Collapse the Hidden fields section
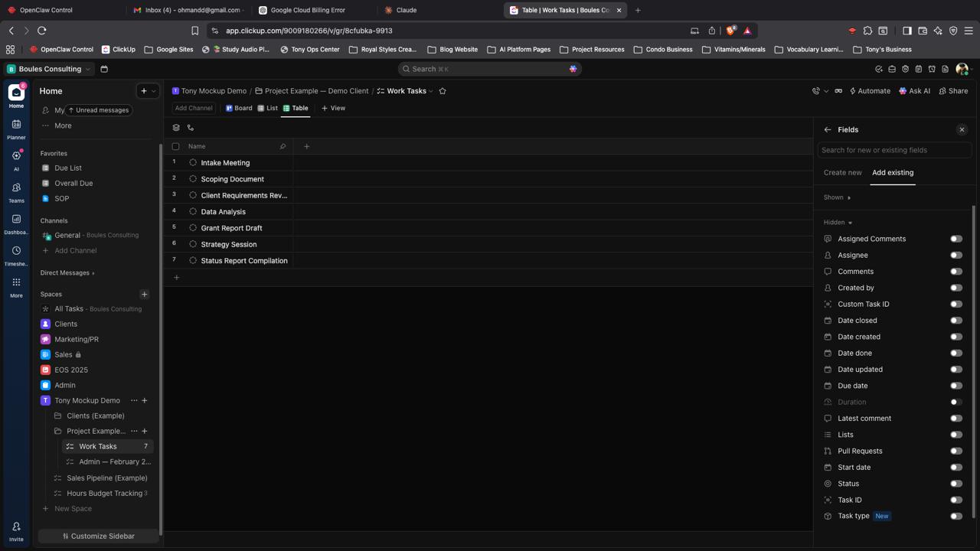This screenshot has height=551, width=980. click(838, 223)
